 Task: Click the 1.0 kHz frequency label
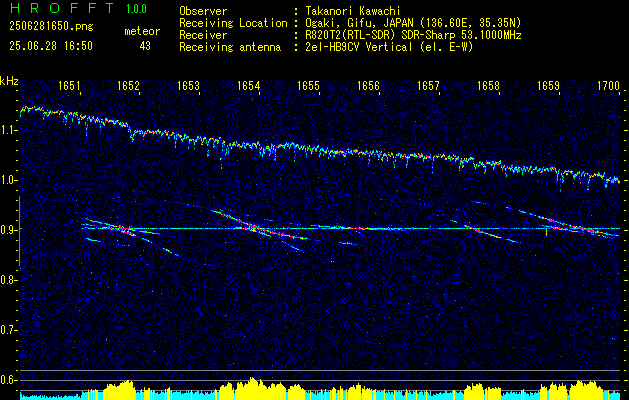8,180
